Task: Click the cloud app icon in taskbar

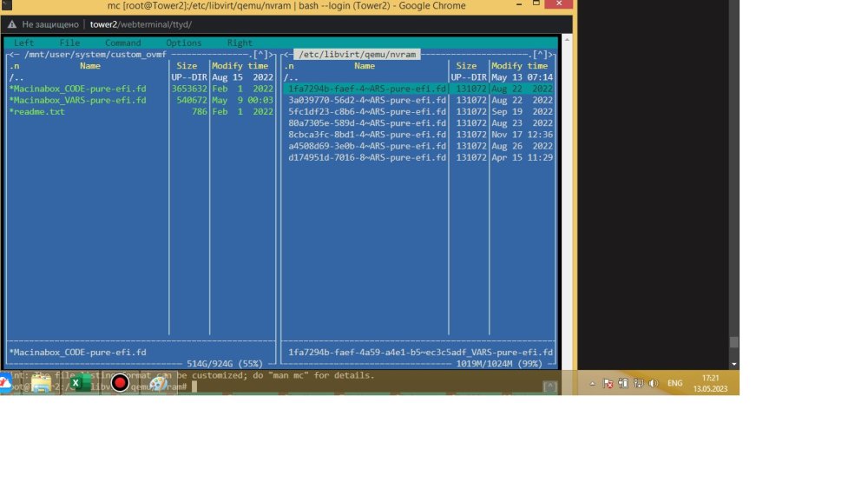Action: [x=5, y=383]
